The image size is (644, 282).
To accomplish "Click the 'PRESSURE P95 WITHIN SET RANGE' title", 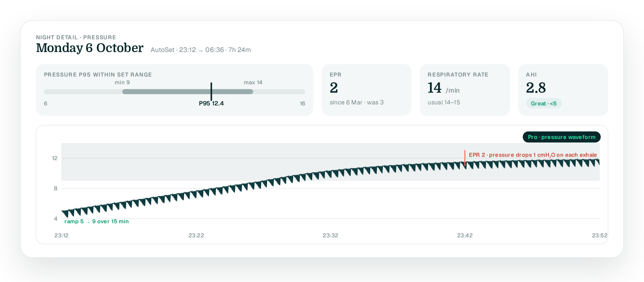I will point(98,75).
